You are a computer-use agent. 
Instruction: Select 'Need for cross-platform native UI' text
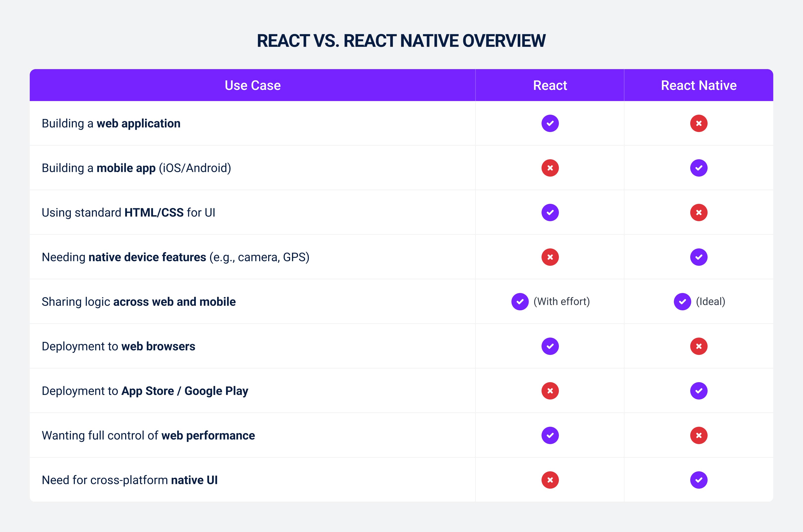pyautogui.click(x=130, y=480)
